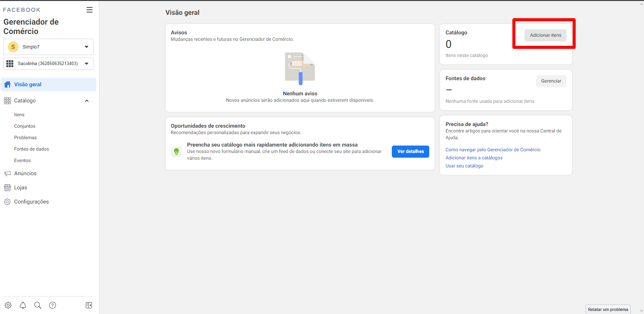Select Visão geral in the sidebar
644x314 pixels.
click(48, 85)
